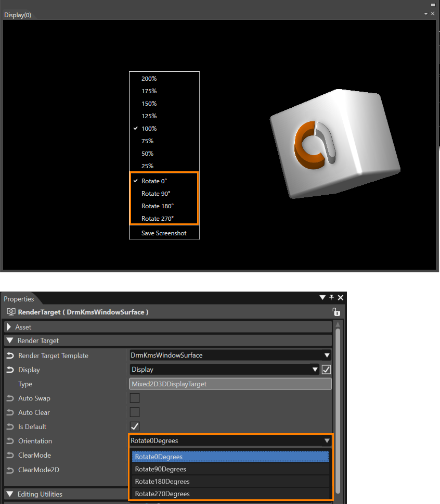Reset the ClearMode property
Image resolution: width=440 pixels, height=504 pixels.
tap(10, 455)
